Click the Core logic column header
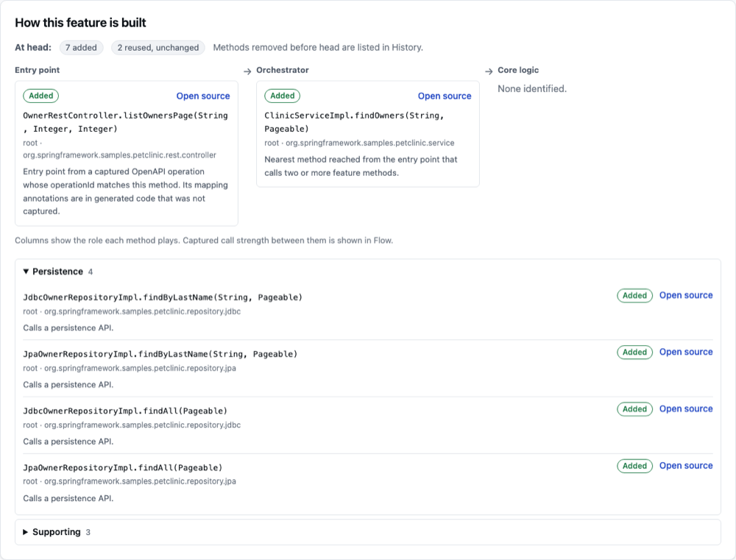The height and width of the screenshot is (560, 736). pyautogui.click(x=517, y=70)
